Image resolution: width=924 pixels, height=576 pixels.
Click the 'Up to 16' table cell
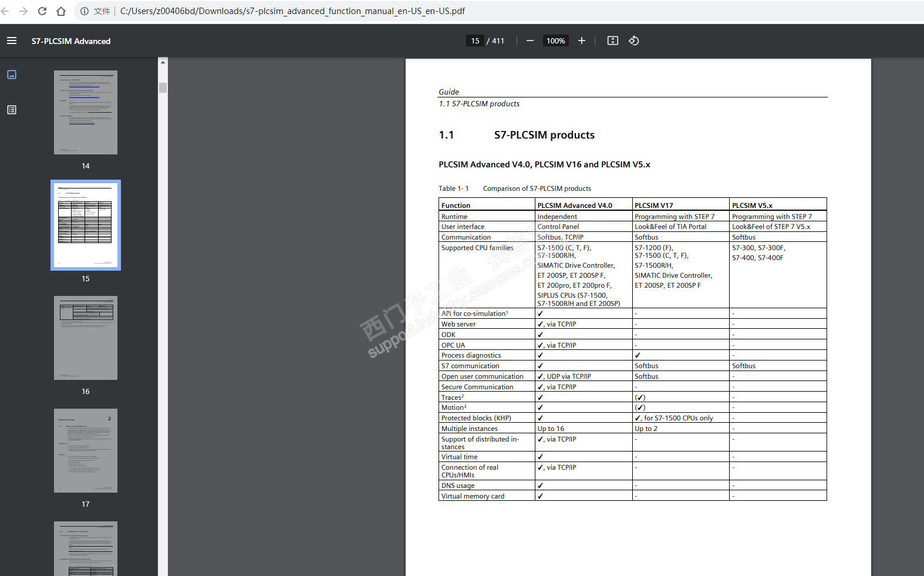(551, 429)
